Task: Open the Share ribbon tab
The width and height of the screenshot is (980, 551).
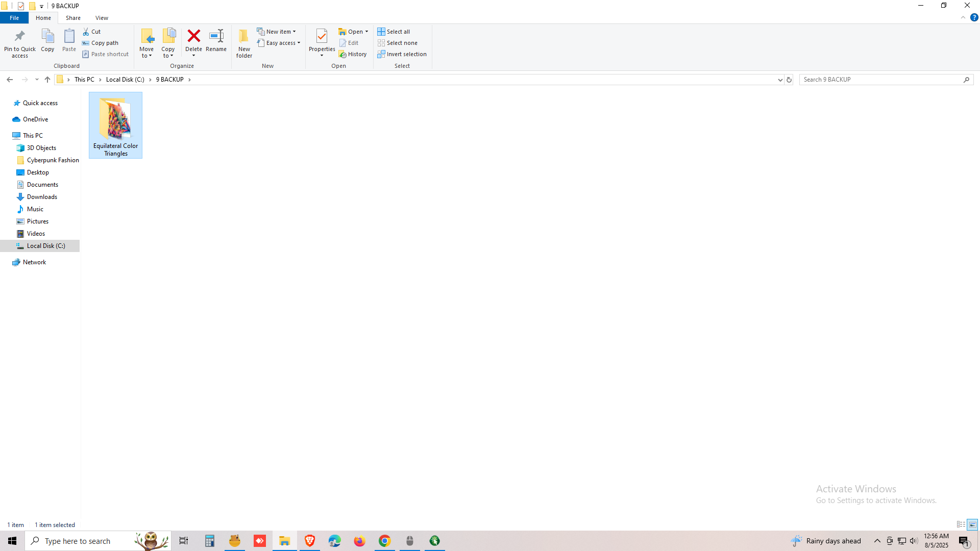Action: [73, 18]
